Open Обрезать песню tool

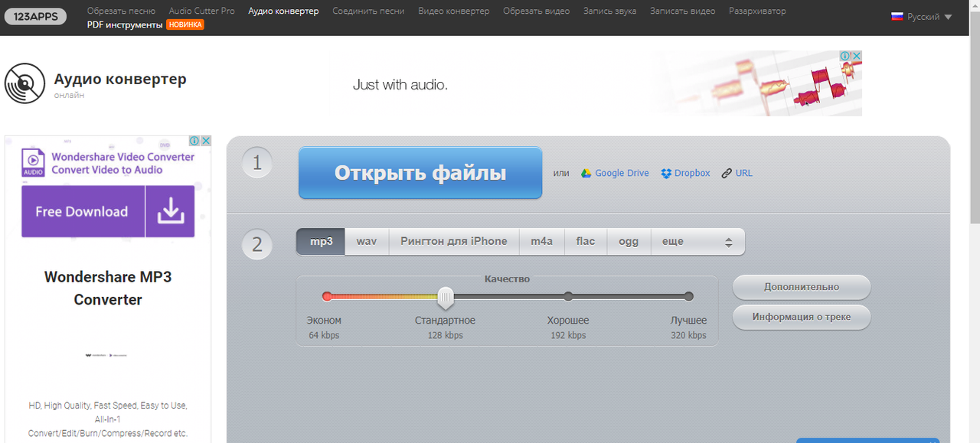pos(121,11)
